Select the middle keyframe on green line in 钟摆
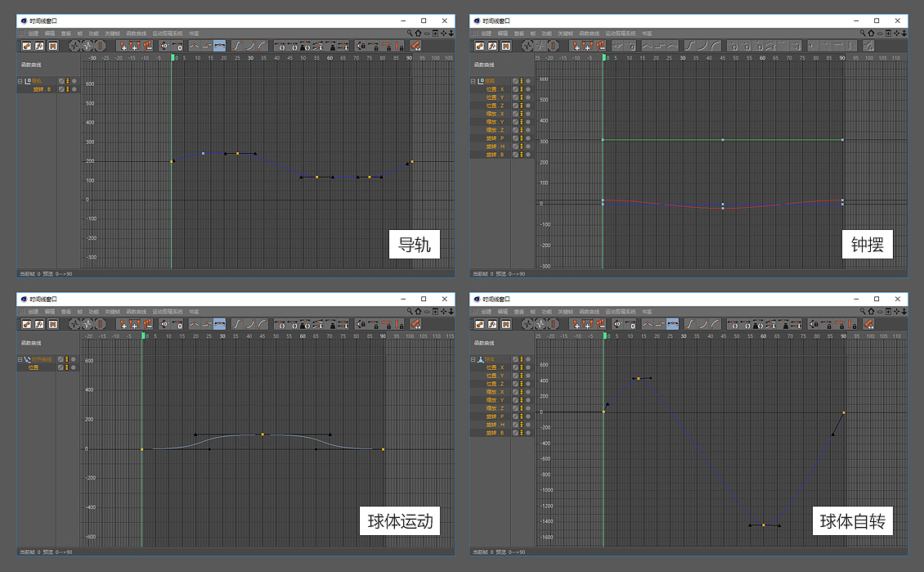The width and height of the screenshot is (924, 572). click(723, 140)
